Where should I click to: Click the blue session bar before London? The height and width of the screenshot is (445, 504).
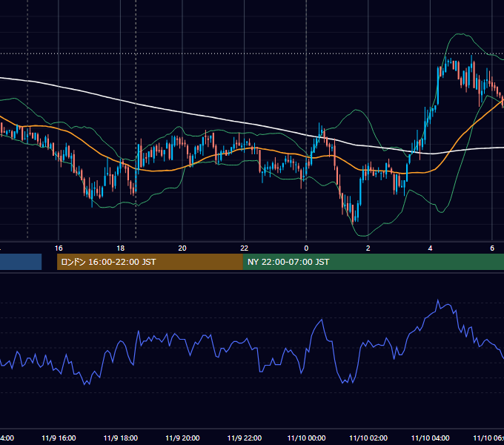click(21, 262)
